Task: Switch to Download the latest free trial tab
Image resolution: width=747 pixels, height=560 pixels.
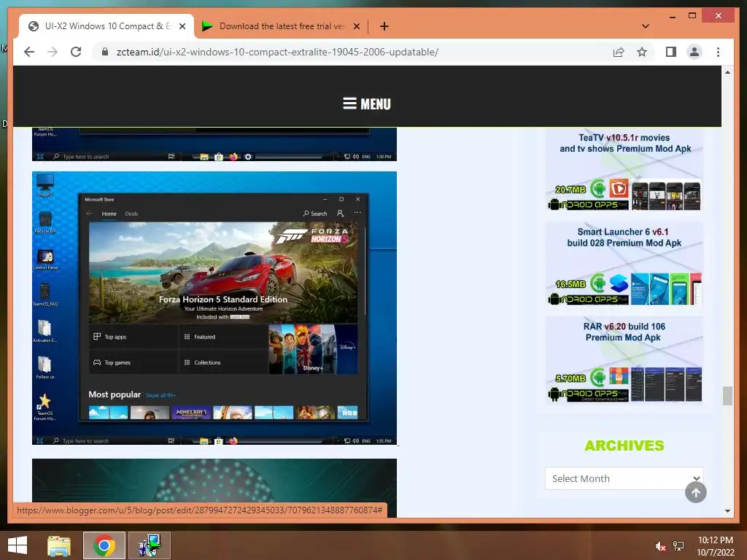Action: 281,26
